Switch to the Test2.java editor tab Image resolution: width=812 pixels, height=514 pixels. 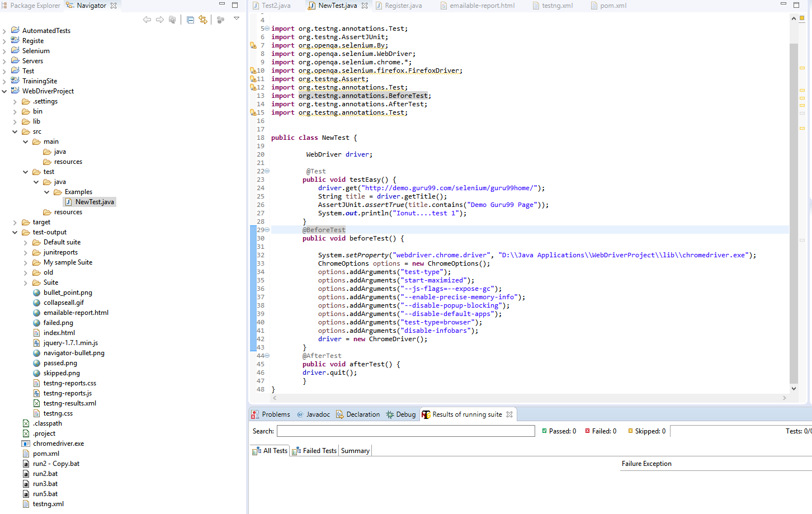271,6
